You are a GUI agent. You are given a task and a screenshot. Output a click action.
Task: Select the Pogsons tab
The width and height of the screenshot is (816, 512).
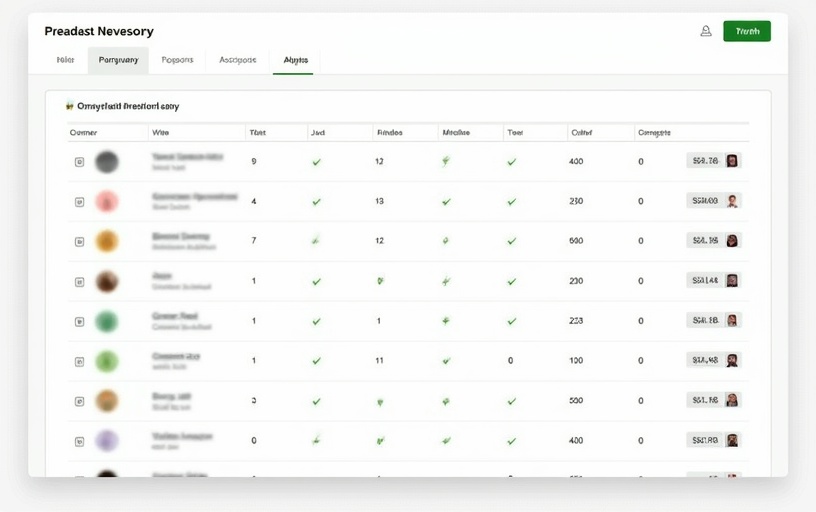pyautogui.click(x=177, y=60)
